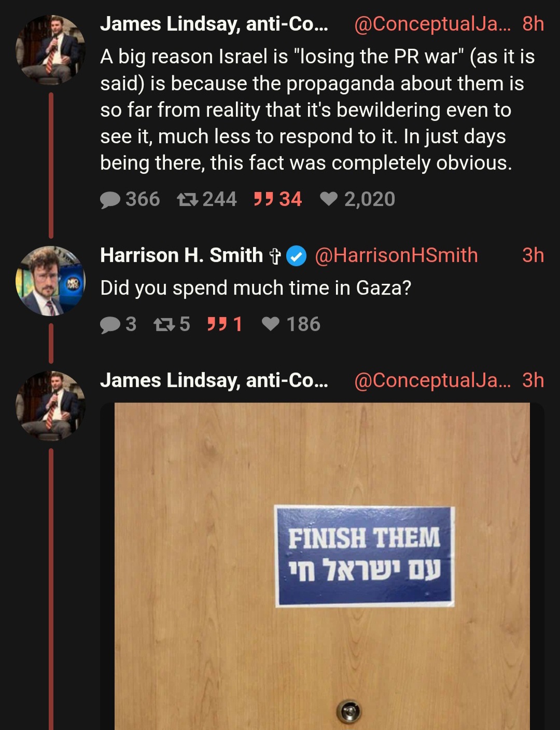
Task: Like the tweet with 186 likes
Action: [x=291, y=324]
